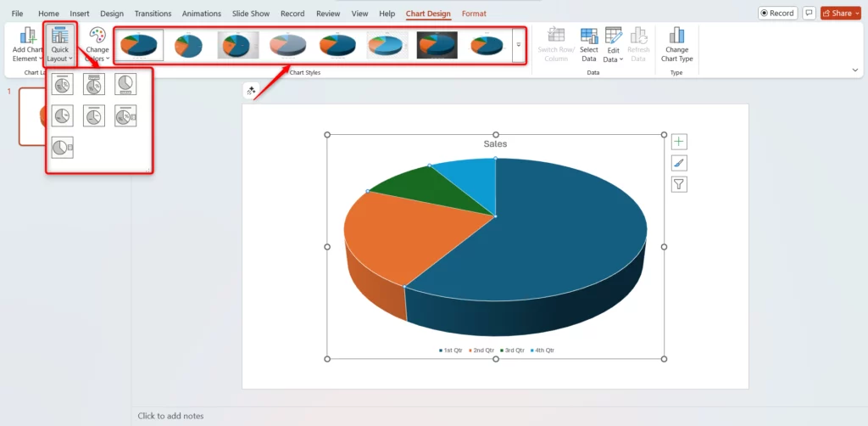Viewport: 868px width, 426px height.
Task: Click the Select Data icon
Action: point(589,44)
